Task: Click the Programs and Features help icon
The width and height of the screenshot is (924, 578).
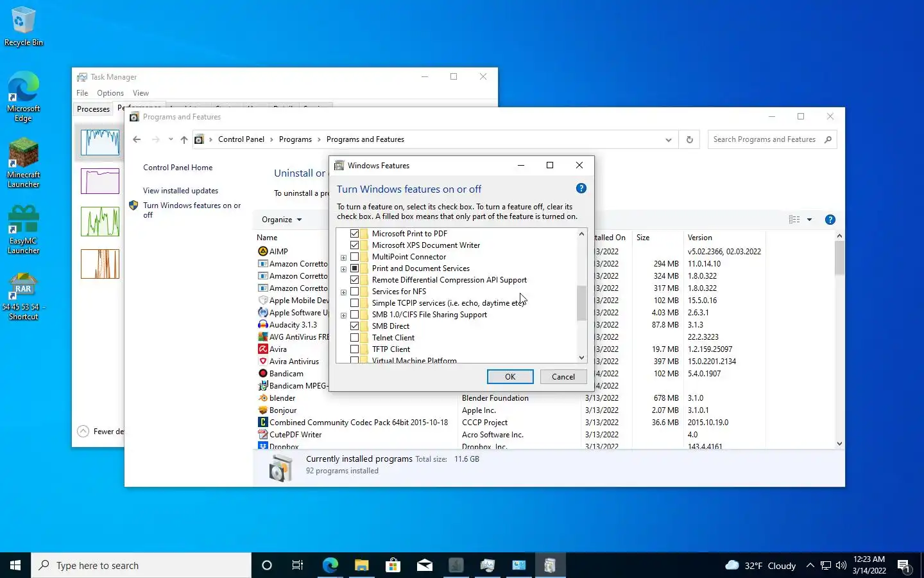Action: coord(830,220)
